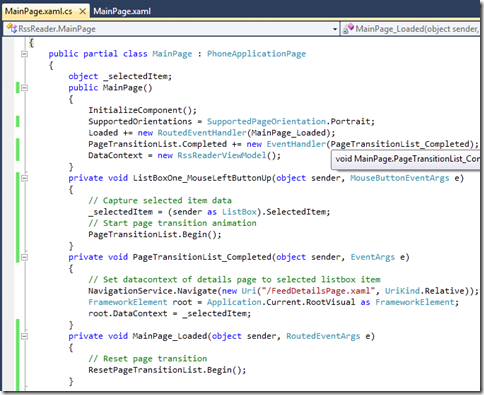Click Application.Current.RootVisual expression
This screenshot has height=395, width=484.
[x=281, y=302]
